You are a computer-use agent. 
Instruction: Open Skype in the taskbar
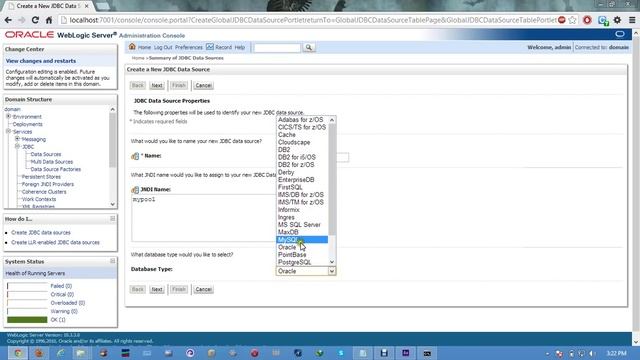[x=341, y=353]
